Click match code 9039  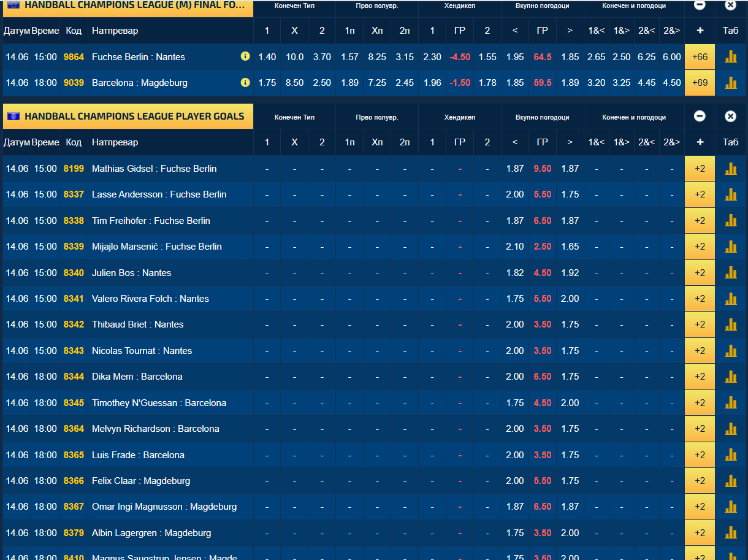pyautogui.click(x=74, y=82)
